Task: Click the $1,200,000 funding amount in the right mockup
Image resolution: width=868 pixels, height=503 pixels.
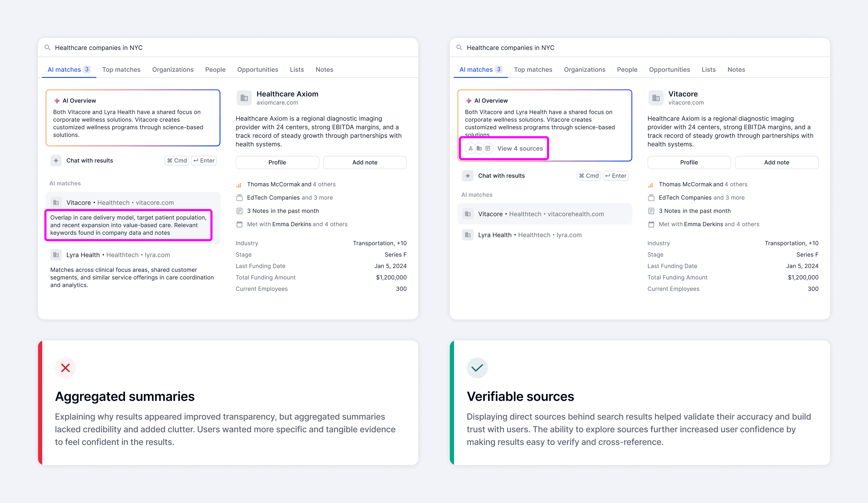Action: [803, 277]
